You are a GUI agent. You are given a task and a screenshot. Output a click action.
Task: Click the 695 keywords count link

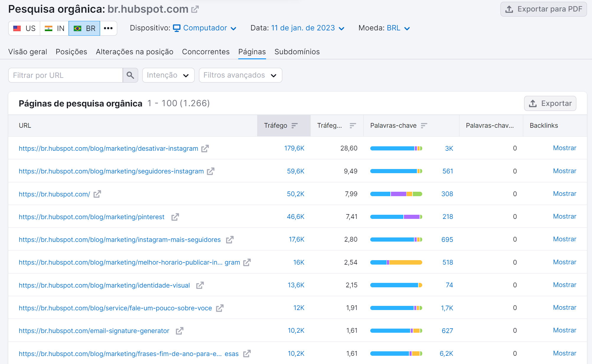[447, 240]
